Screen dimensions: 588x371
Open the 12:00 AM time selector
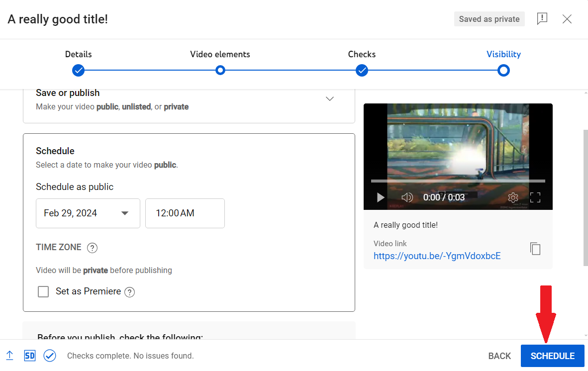pyautogui.click(x=185, y=213)
